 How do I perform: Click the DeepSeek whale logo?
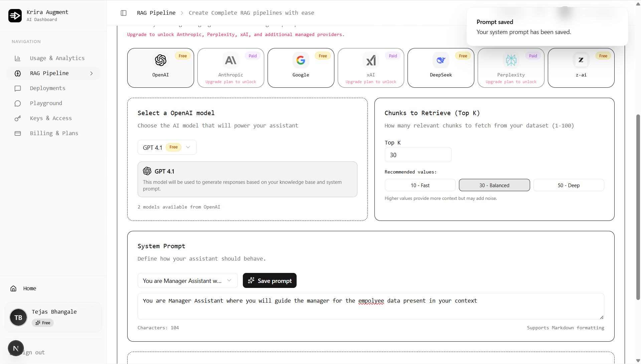point(441,60)
